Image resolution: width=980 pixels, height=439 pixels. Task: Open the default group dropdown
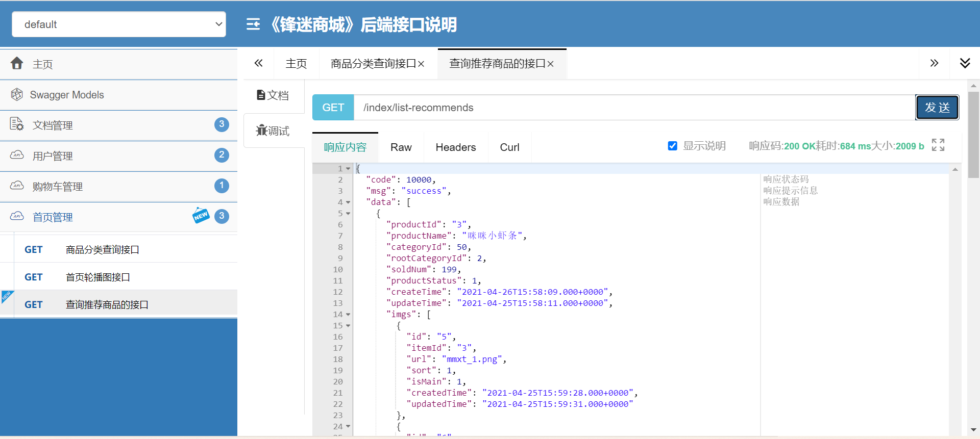(x=119, y=24)
